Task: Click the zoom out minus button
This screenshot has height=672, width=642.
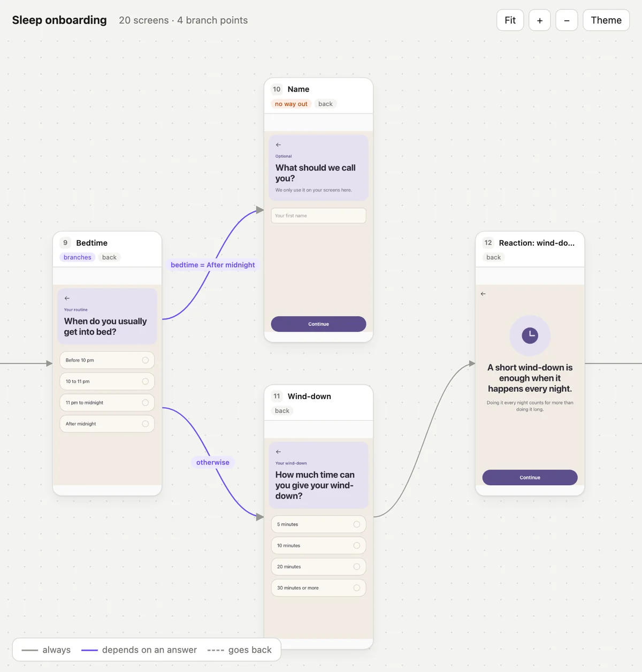Action: [567, 20]
